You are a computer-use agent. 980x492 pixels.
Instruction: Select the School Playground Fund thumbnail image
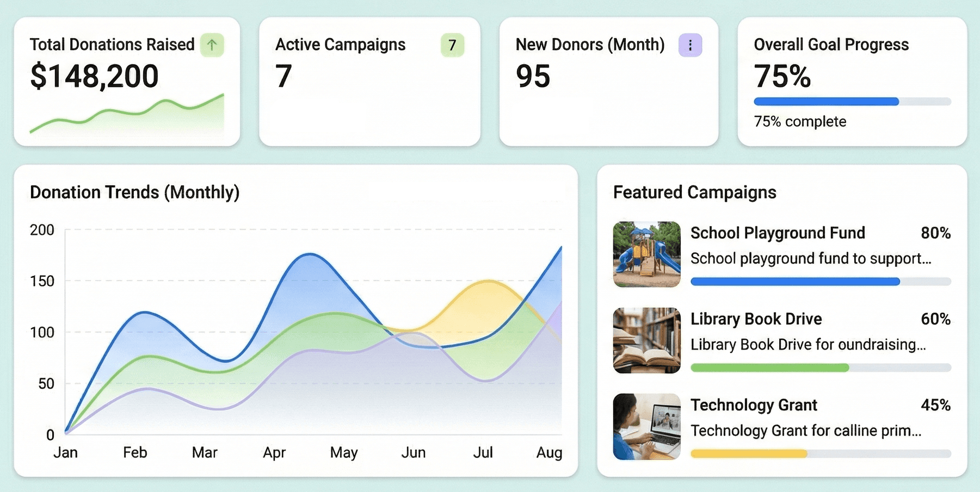(x=646, y=254)
